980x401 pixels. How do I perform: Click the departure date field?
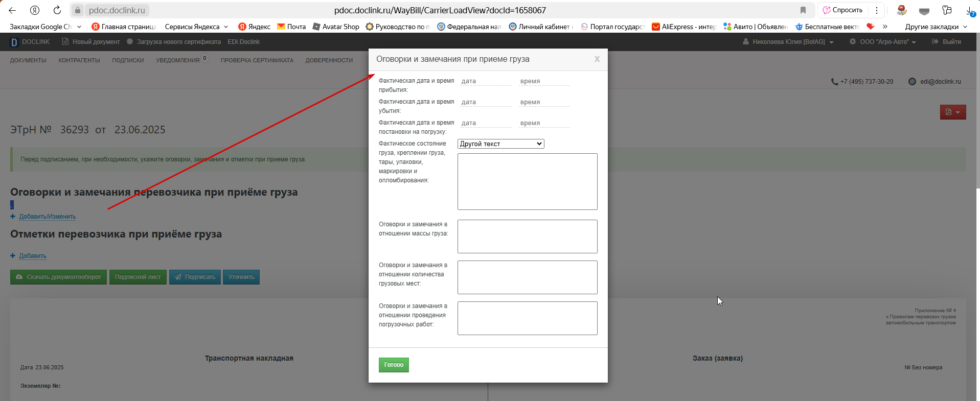tap(485, 102)
